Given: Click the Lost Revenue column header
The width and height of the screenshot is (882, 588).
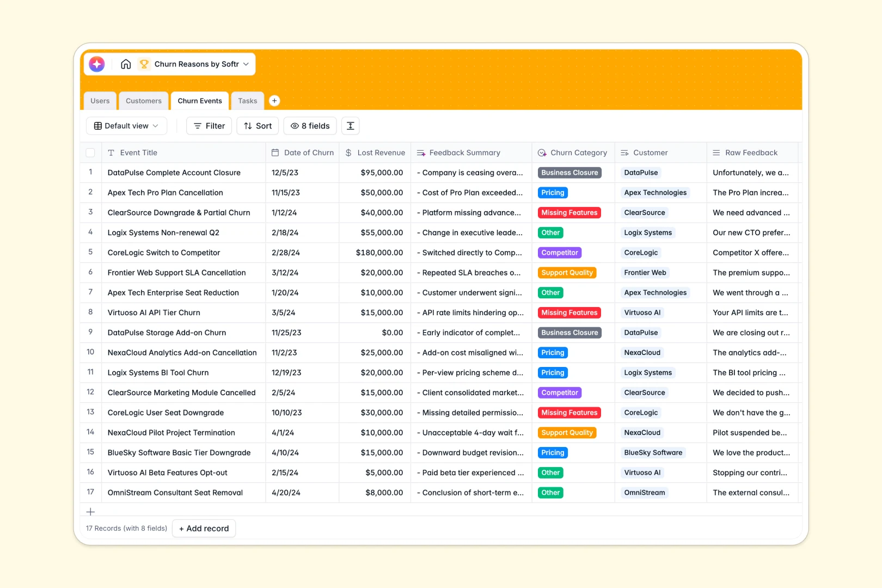Looking at the screenshot, I should [x=375, y=153].
